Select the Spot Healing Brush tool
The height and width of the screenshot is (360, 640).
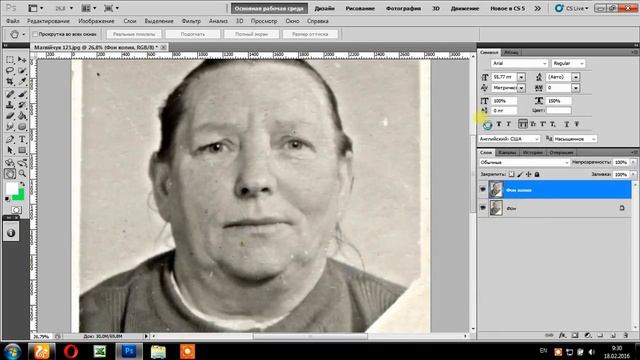[x=10, y=94]
